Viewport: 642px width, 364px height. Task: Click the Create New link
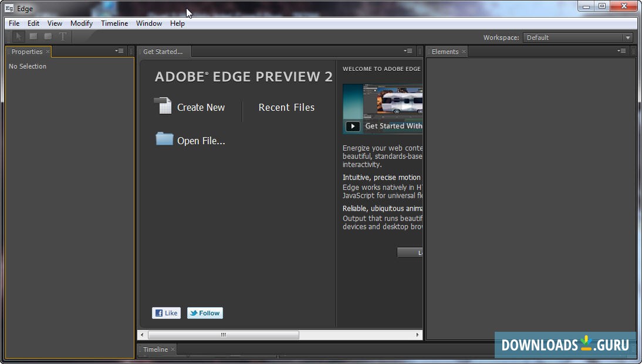(201, 108)
